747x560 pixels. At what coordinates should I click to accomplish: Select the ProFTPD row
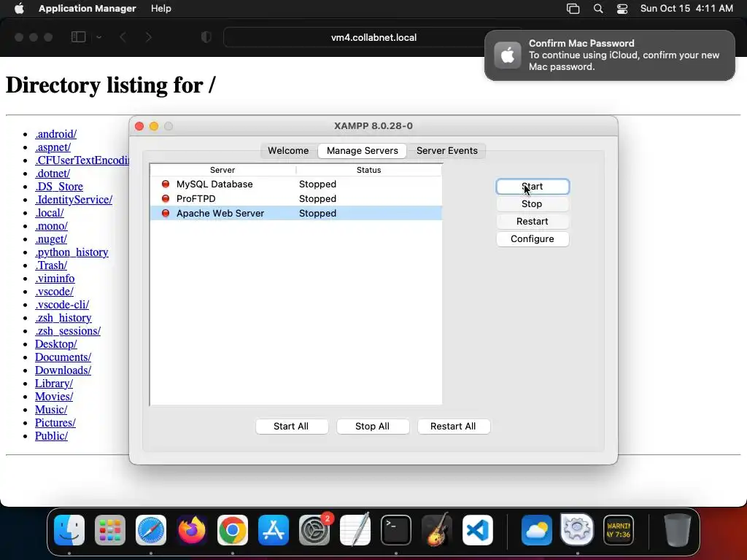[x=296, y=198]
